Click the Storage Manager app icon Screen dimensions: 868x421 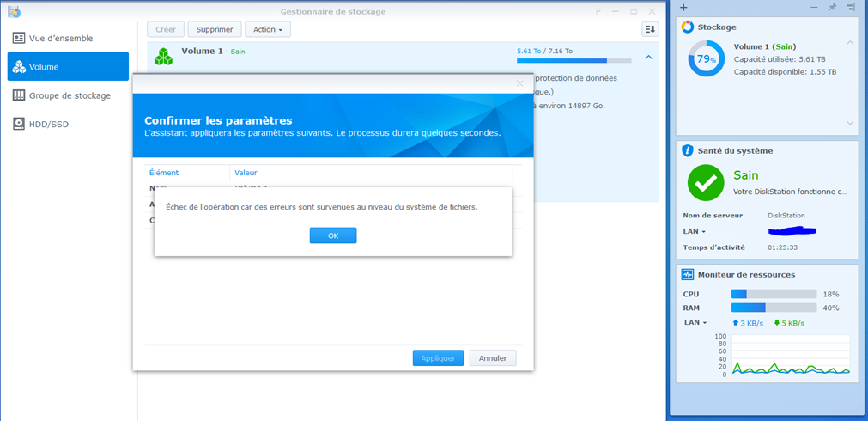tap(15, 11)
